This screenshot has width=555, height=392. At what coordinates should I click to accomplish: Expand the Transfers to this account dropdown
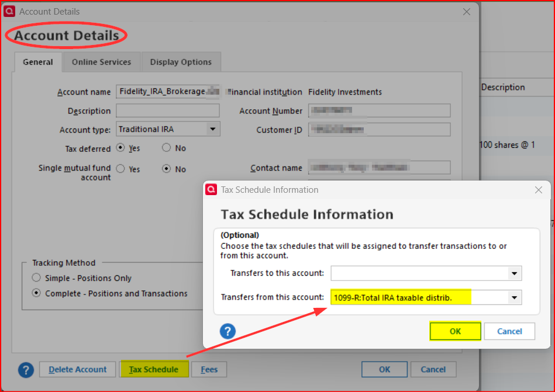[x=514, y=273]
